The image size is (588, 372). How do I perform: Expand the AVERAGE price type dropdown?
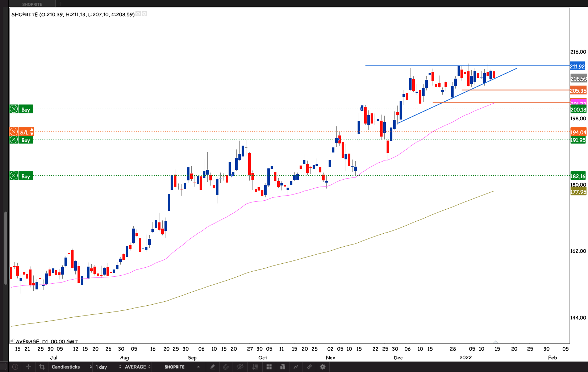point(138,367)
